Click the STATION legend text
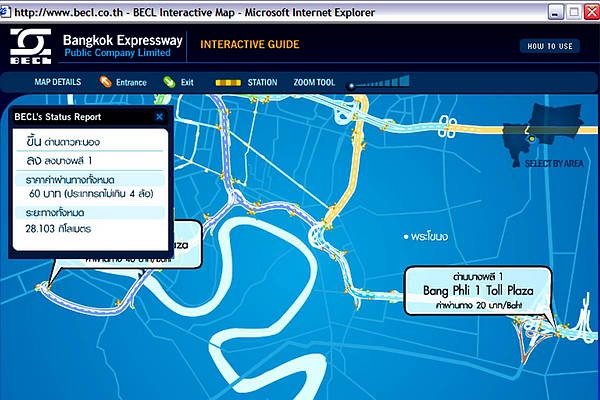The width and height of the screenshot is (600, 400). pyautogui.click(x=262, y=82)
